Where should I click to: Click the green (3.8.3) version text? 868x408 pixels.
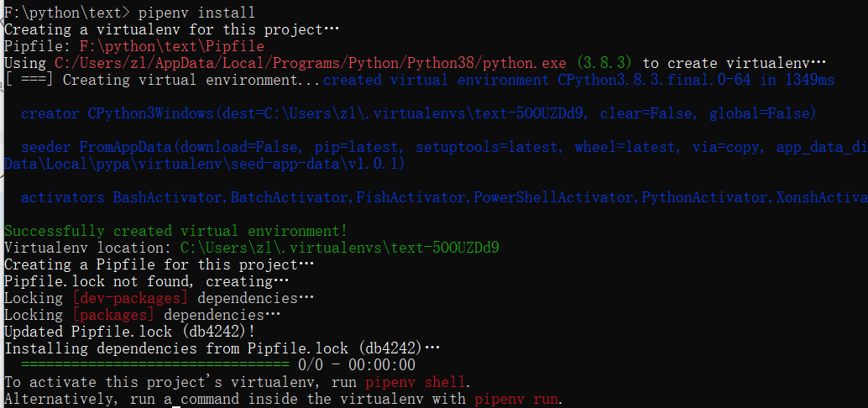tap(604, 63)
